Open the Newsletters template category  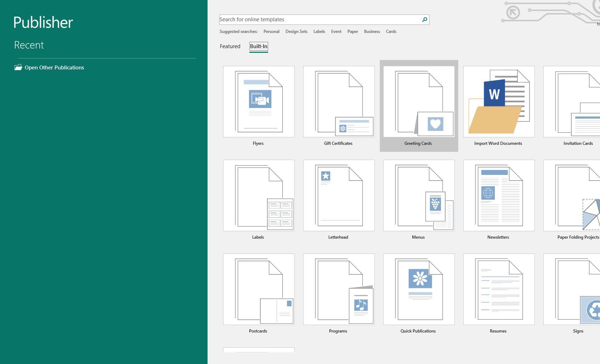pyautogui.click(x=499, y=195)
